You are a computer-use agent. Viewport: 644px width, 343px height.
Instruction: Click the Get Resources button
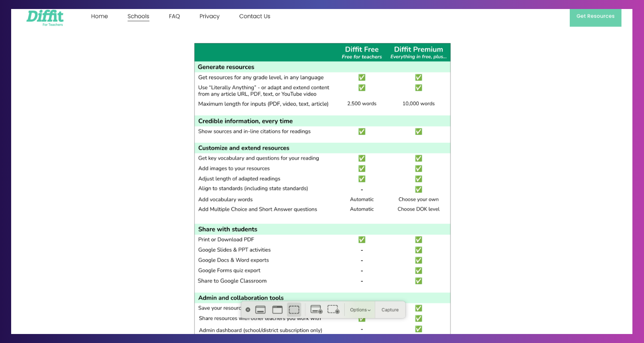click(x=595, y=16)
